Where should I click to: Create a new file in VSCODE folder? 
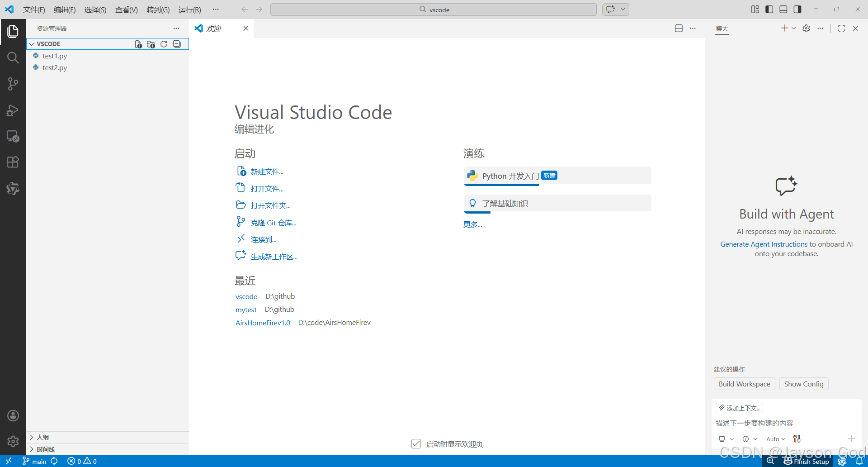coord(138,44)
